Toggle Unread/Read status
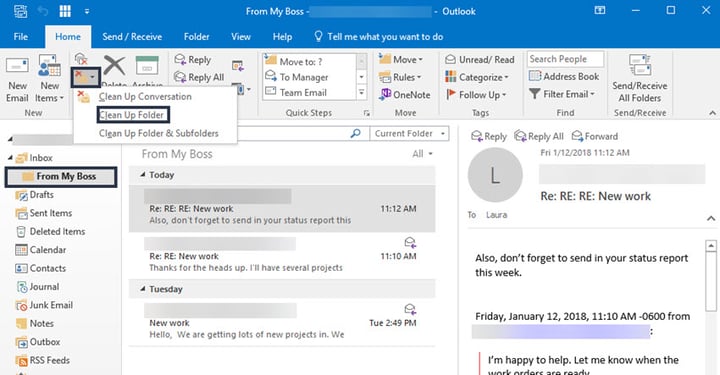 (x=480, y=60)
